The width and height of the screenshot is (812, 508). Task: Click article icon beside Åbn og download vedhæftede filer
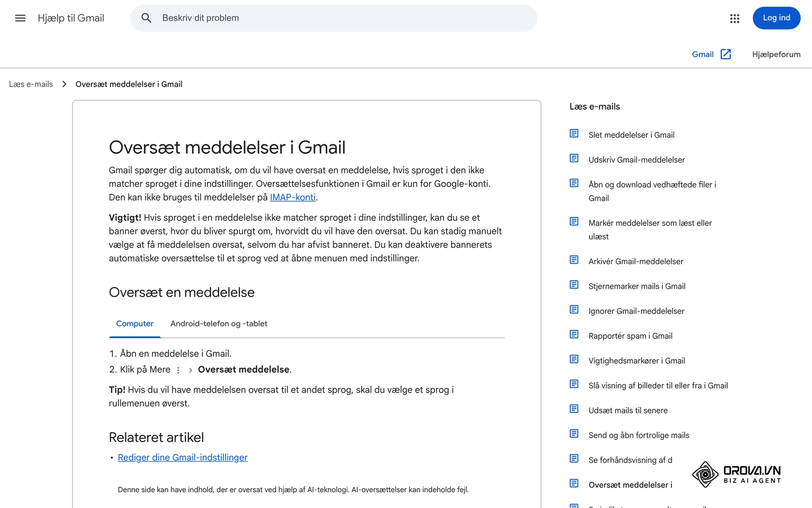pos(574,183)
